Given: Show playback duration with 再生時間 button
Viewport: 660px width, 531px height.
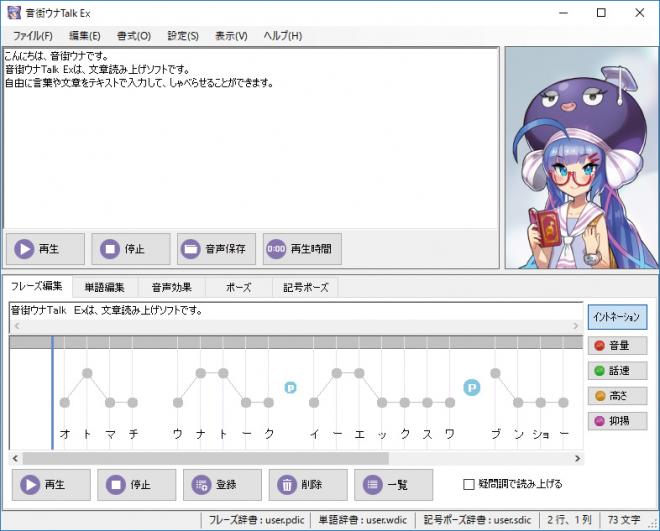Looking at the screenshot, I should tap(302, 249).
